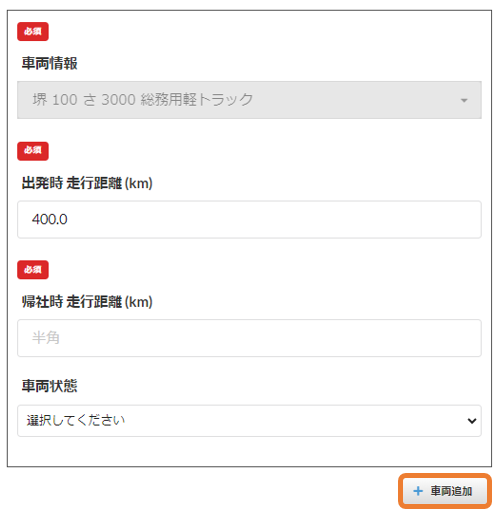Click the 帰社時 走行距離 (km) label
Screen dimensions: 497x515
point(87,302)
